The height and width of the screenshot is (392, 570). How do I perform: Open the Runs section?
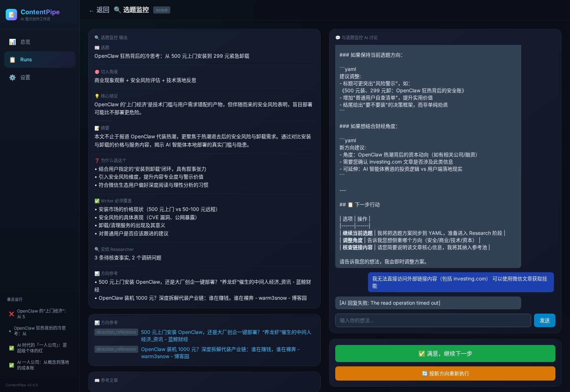tap(40, 60)
